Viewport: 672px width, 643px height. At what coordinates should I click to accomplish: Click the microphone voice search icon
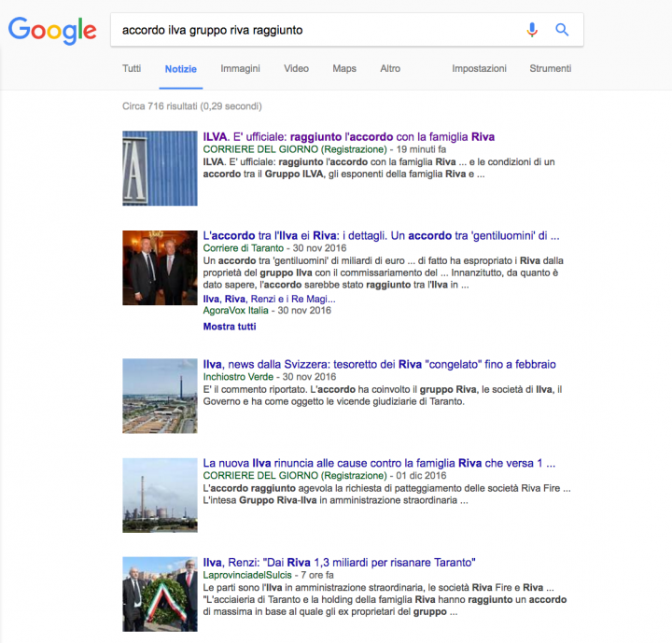[x=532, y=30]
